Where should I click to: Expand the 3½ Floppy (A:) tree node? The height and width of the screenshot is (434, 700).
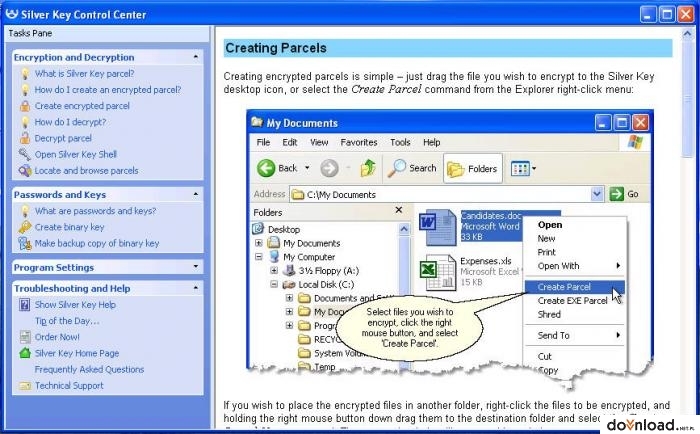274,271
